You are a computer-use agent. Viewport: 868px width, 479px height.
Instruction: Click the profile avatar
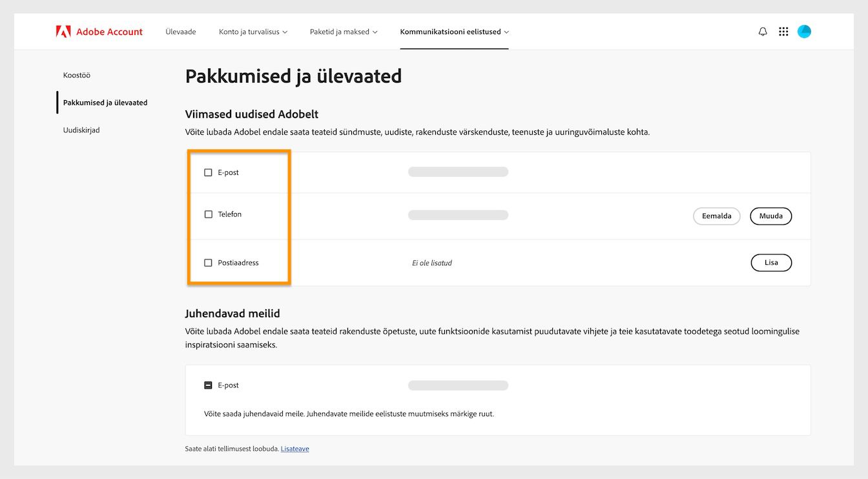point(804,31)
